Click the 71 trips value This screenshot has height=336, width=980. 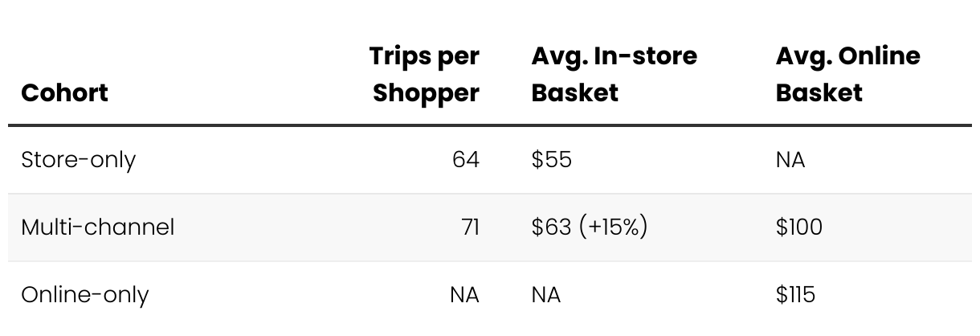coord(468,227)
